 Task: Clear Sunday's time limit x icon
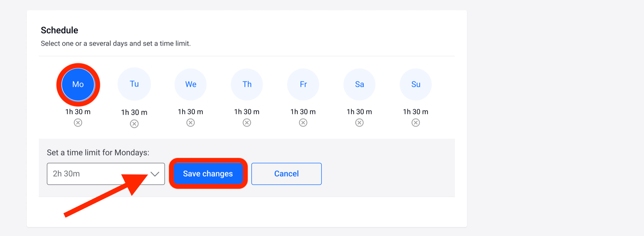(x=416, y=123)
